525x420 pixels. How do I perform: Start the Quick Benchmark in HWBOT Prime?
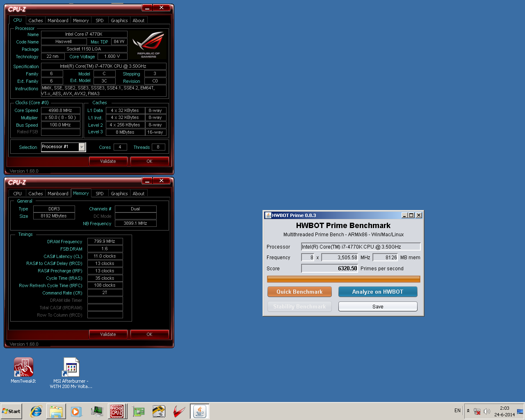(x=299, y=292)
